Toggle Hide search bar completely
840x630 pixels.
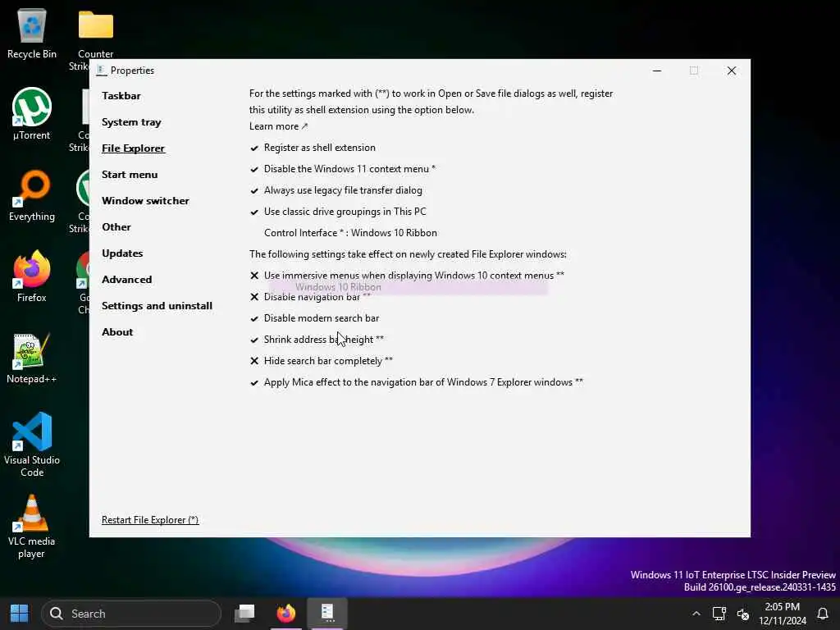(321, 361)
